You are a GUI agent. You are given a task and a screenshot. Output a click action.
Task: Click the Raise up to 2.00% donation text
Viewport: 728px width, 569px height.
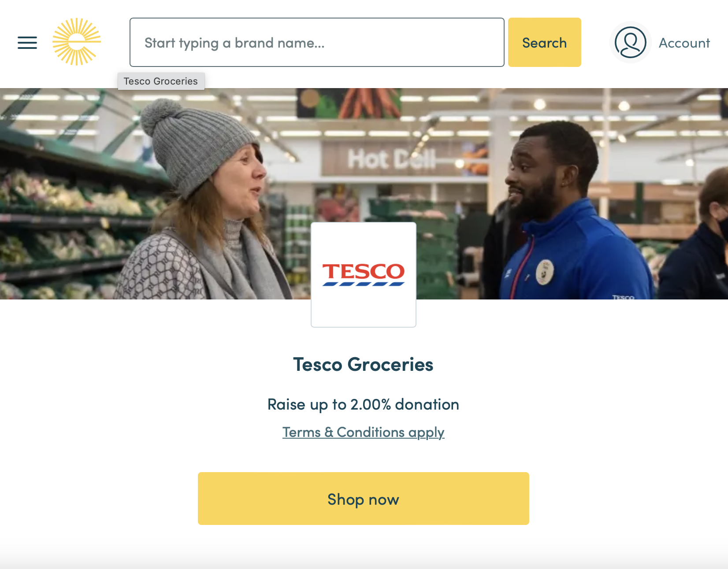(x=364, y=404)
